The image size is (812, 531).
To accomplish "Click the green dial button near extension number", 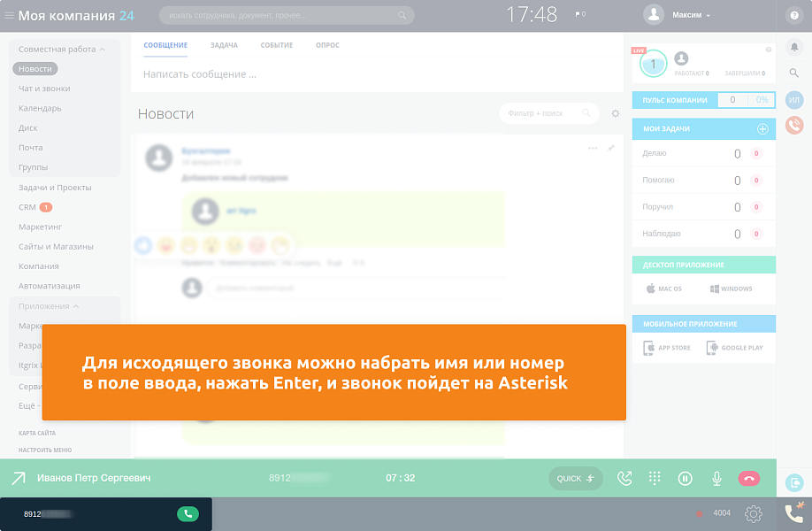I will click(x=190, y=513).
